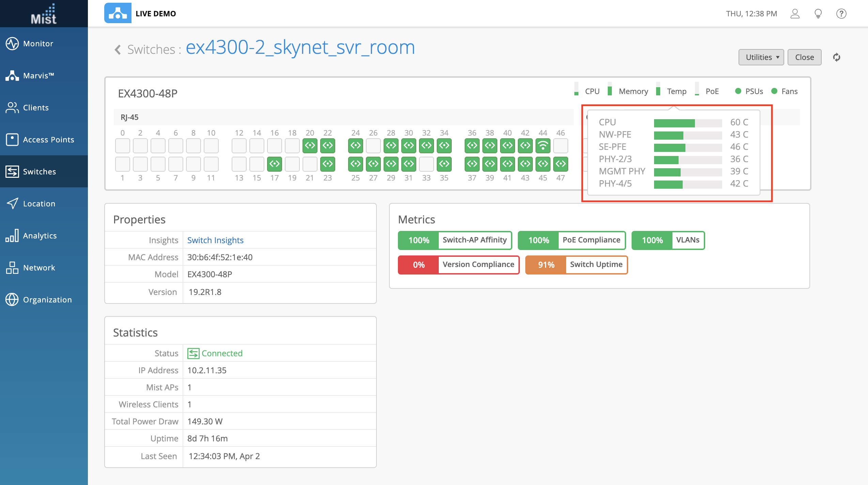Select active switch port 17
The image size is (868, 485).
[x=274, y=164]
